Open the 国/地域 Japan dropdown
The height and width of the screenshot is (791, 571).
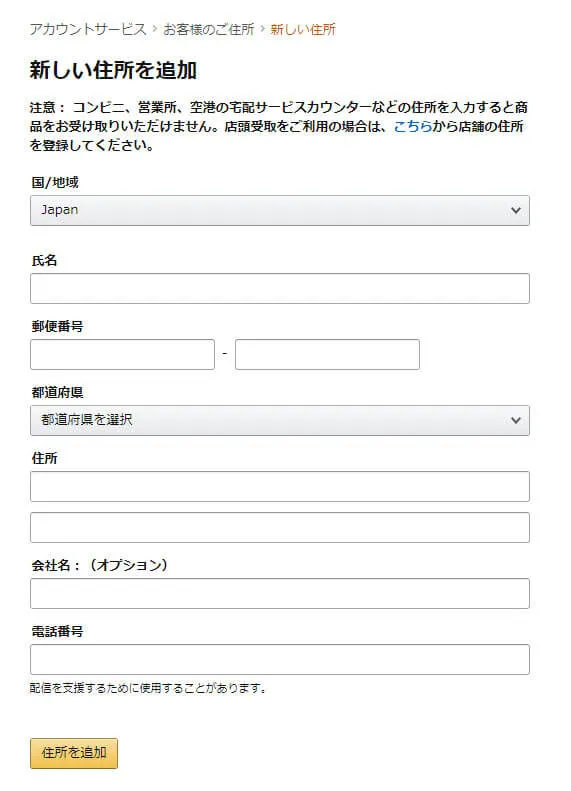click(279, 210)
